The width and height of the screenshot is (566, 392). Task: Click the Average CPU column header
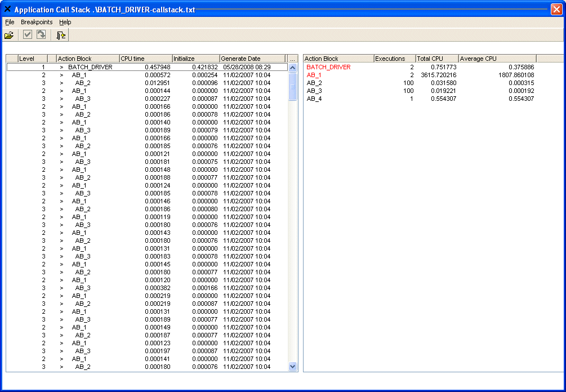pos(497,59)
